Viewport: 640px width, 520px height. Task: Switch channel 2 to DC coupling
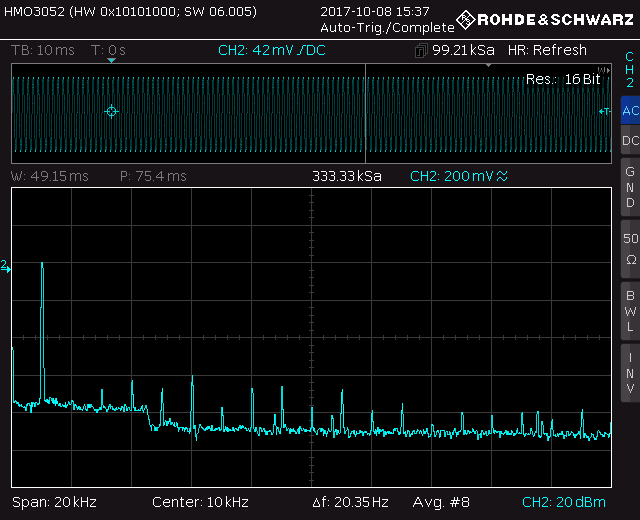coord(630,141)
